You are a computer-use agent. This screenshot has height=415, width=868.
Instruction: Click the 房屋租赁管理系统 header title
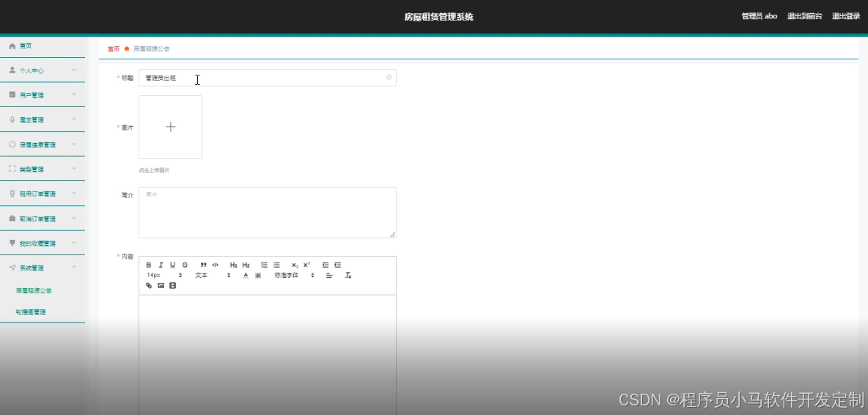[438, 17]
